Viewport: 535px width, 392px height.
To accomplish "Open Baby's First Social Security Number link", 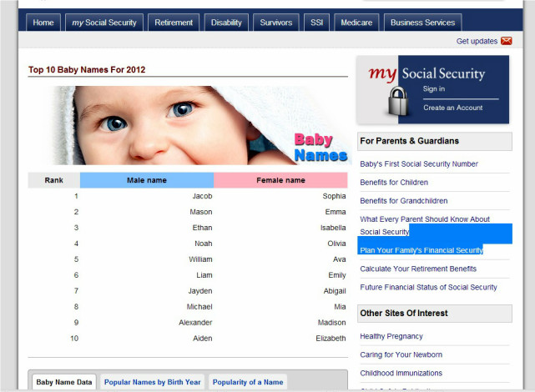I will coord(419,164).
